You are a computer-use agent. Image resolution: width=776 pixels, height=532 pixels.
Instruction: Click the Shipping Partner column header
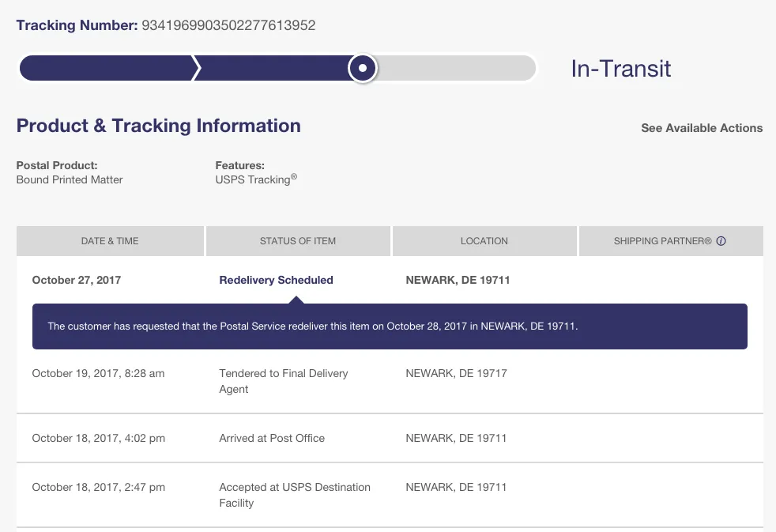pyautogui.click(x=662, y=241)
